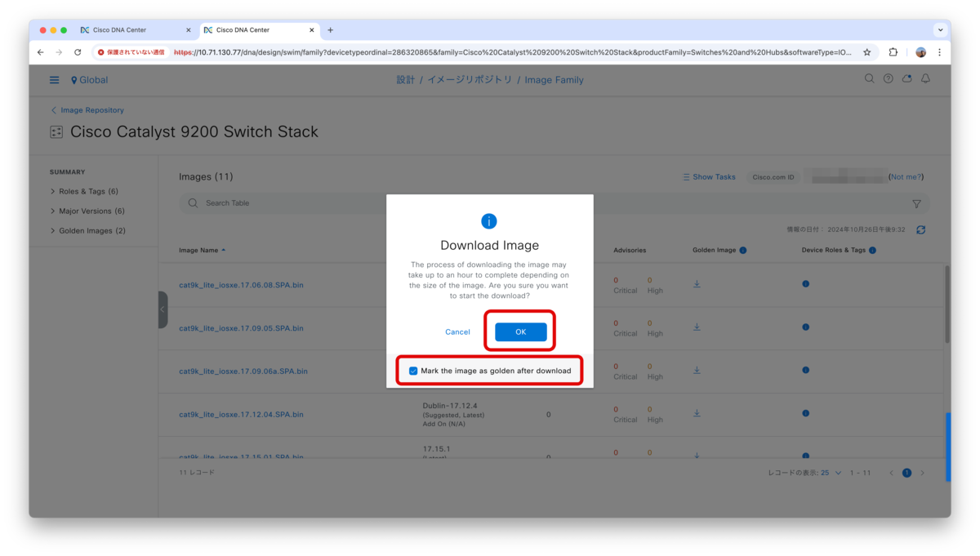Expand Roles & Tags (6) summary

point(84,191)
